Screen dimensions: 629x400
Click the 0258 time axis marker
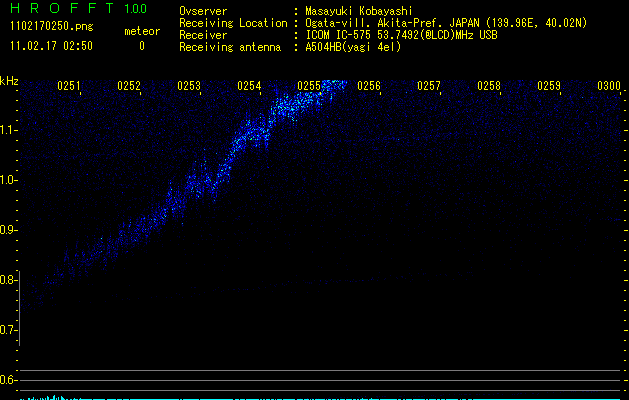tap(489, 86)
